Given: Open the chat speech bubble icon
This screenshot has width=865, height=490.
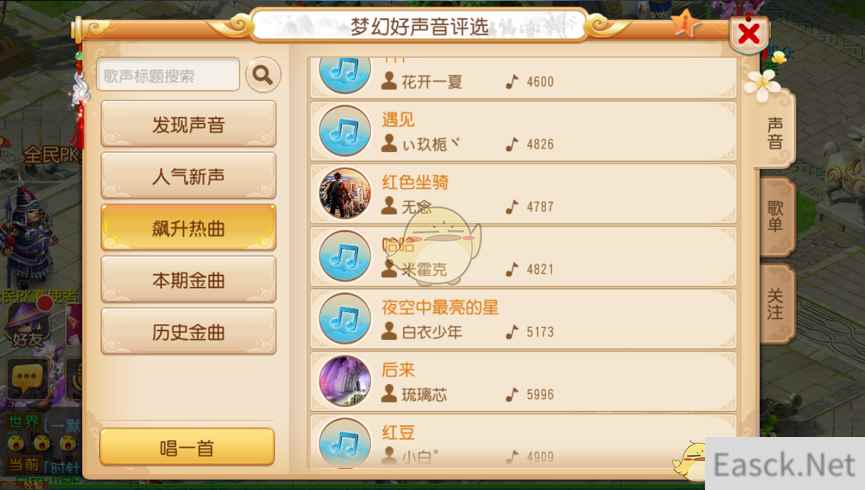Looking at the screenshot, I should (26, 379).
